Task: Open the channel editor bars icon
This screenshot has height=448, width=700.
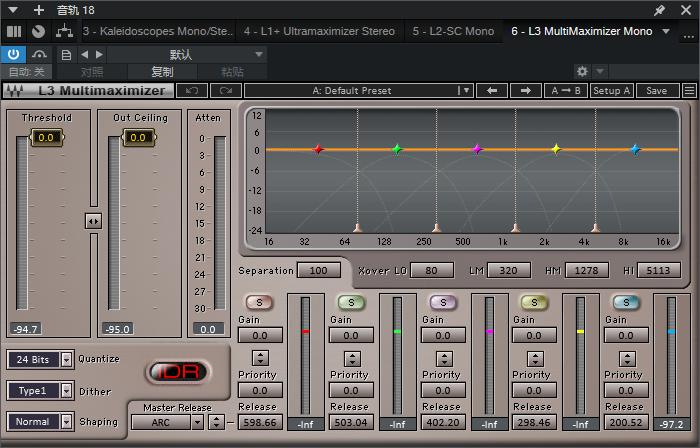Action: (14, 31)
